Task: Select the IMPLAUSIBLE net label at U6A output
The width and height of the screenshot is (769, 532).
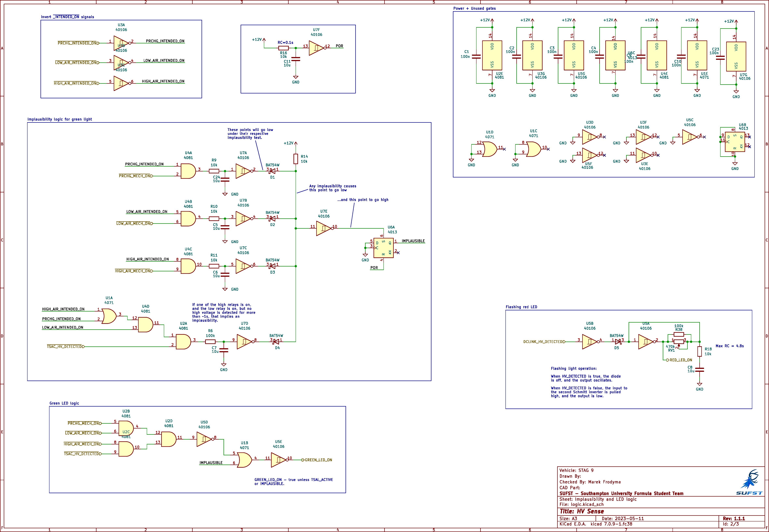Action: pos(413,241)
